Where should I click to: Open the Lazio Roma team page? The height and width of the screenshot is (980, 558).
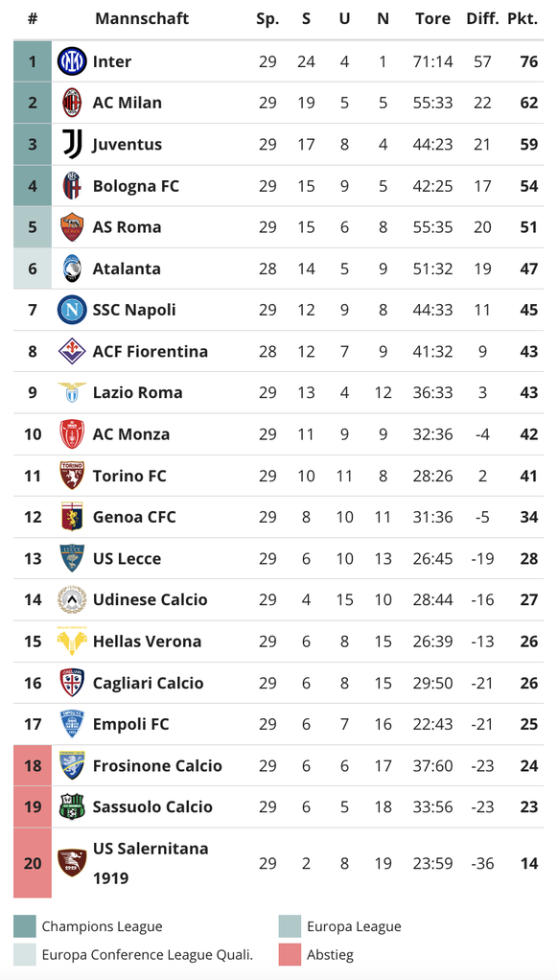pyautogui.click(x=137, y=392)
